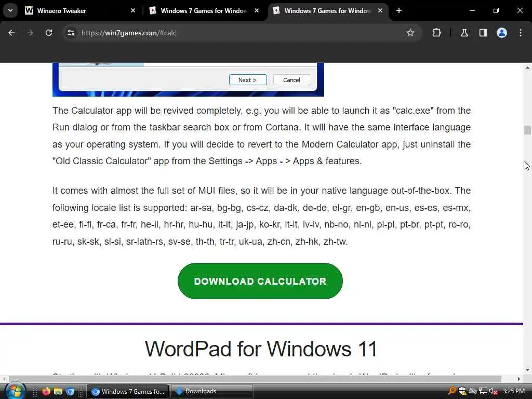Click the orange magnifier tray icon
The image size is (532, 399).
[x=452, y=391]
